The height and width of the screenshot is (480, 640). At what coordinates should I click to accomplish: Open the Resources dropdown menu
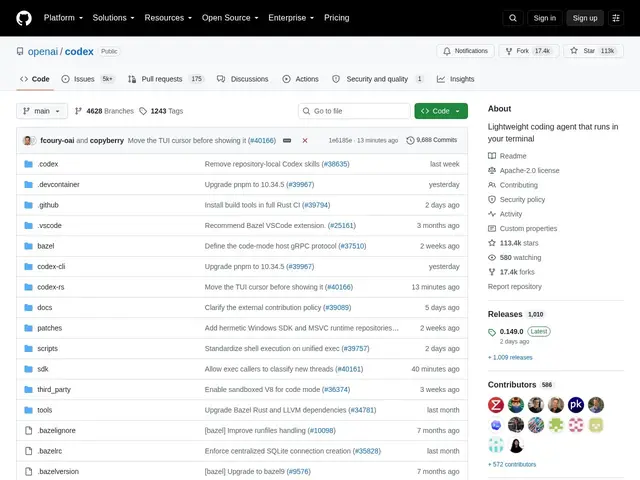click(x=168, y=18)
